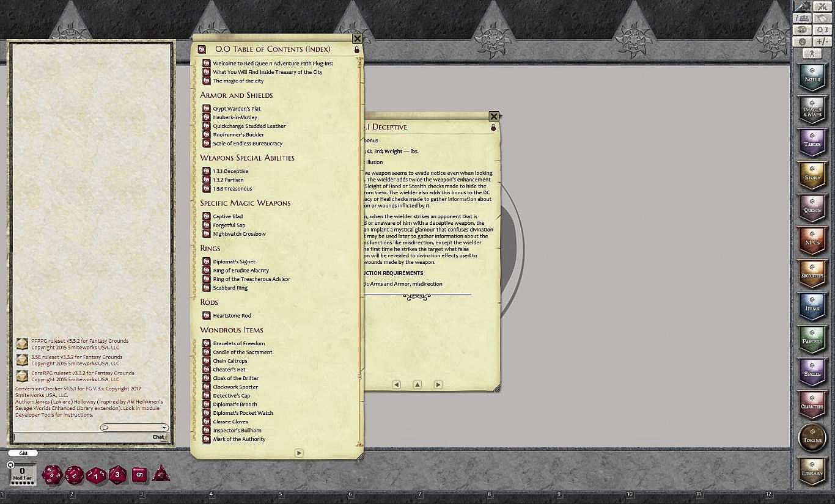Open link icon beside Captive Blad
Screen dimensions: 835x504
point(207,216)
